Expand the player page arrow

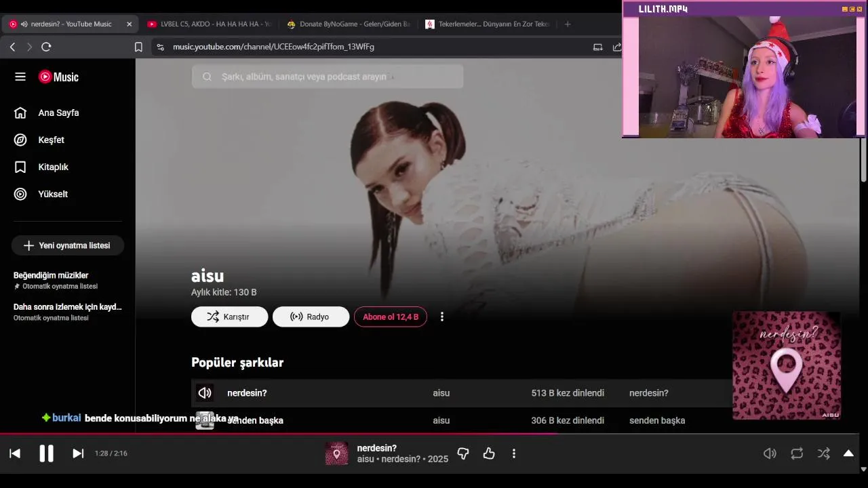[x=848, y=453]
